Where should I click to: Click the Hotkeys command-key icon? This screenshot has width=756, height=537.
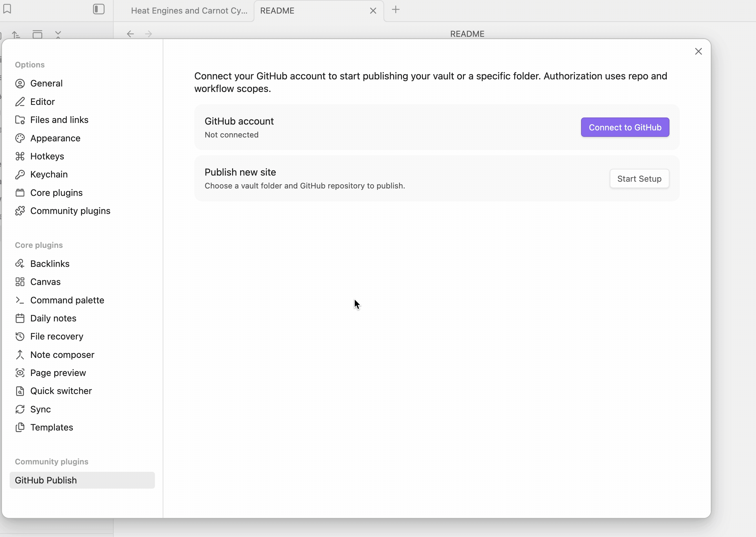pyautogui.click(x=20, y=156)
